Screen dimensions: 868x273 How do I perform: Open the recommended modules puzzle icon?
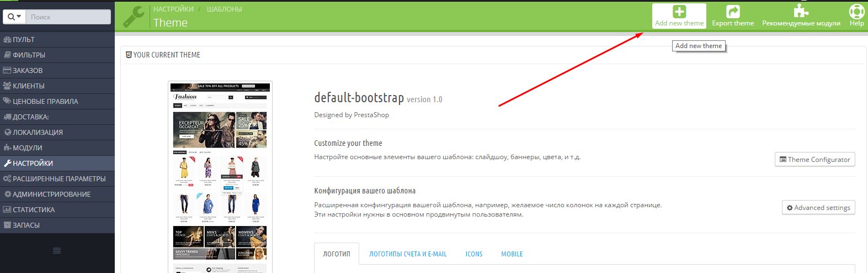point(801,12)
